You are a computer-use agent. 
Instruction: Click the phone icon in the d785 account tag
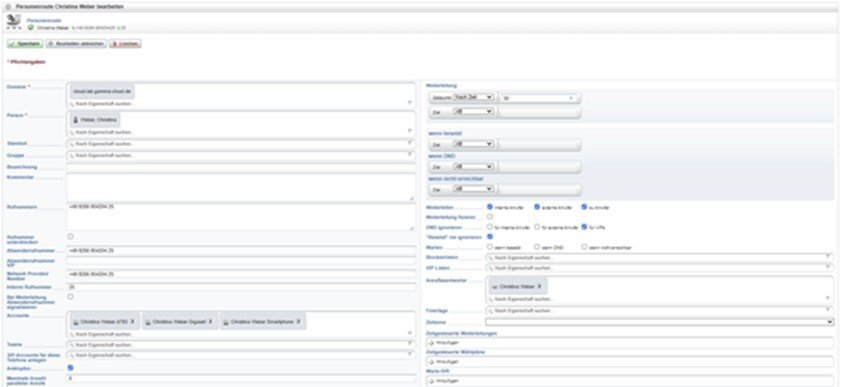(76, 322)
